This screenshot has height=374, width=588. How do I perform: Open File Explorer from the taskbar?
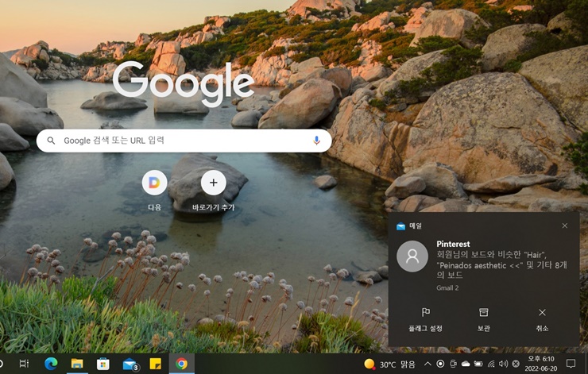click(x=77, y=364)
